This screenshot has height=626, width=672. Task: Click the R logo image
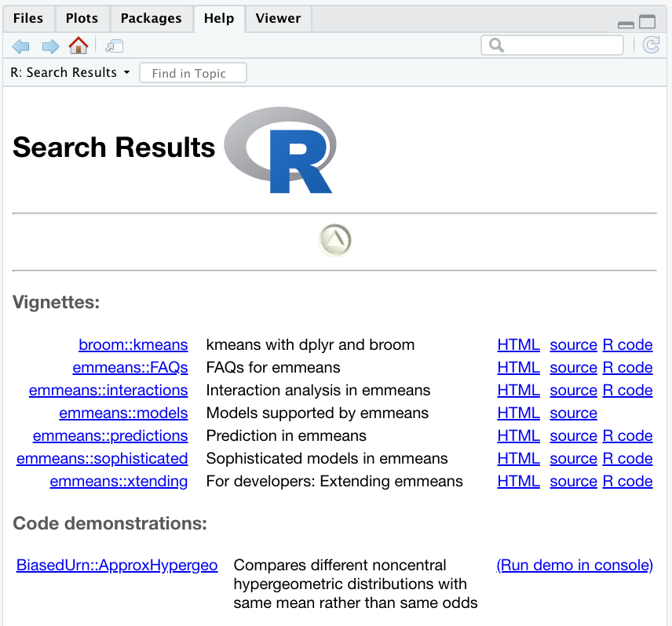[x=281, y=149]
